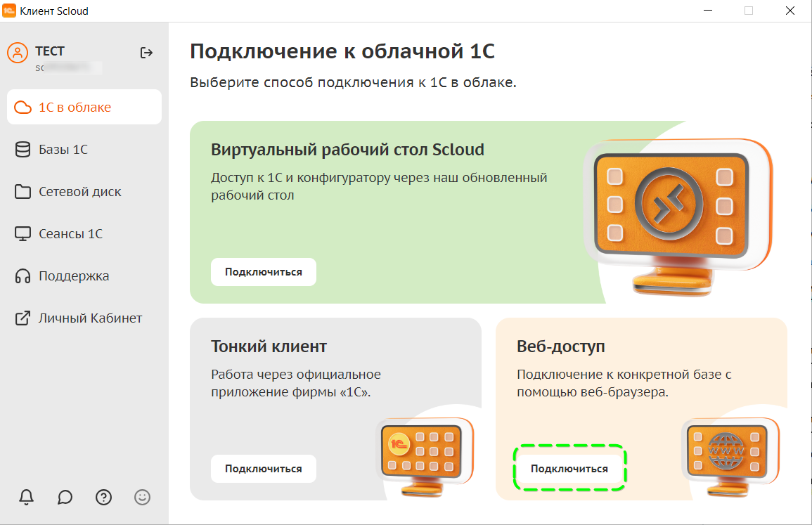Click the Доступ к 1С и конфигуратору description
This screenshot has height=525, width=812.
click(379, 186)
